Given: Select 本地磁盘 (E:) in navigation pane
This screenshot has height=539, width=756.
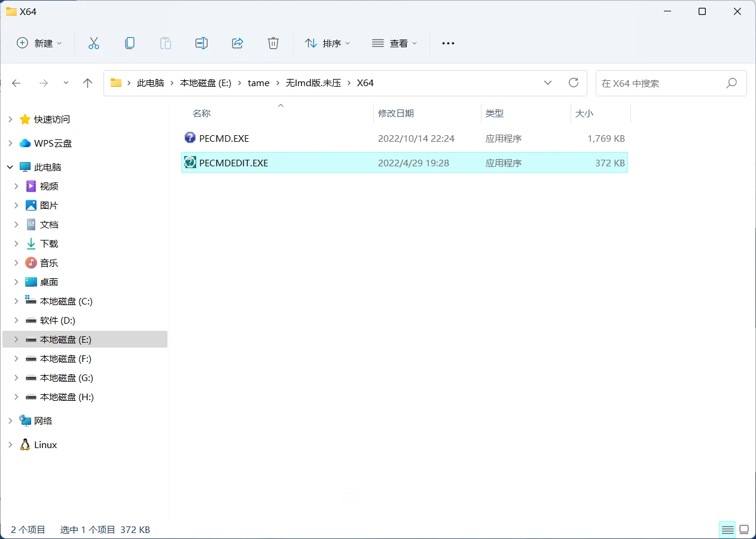Looking at the screenshot, I should click(66, 339).
